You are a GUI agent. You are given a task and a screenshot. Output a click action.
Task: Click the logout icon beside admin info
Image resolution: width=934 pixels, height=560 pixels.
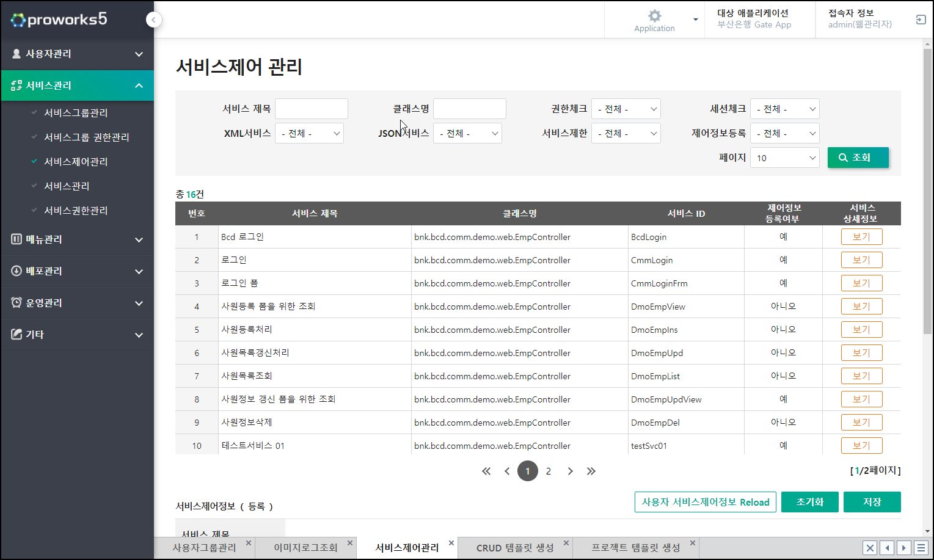921,20
